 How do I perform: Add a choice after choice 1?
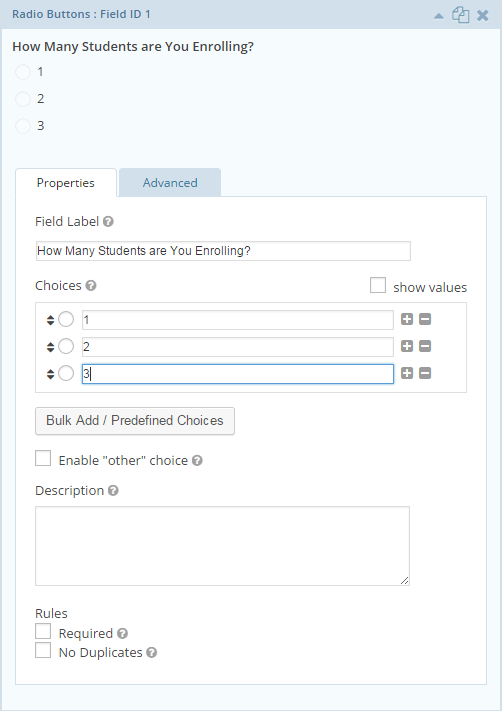click(x=407, y=319)
